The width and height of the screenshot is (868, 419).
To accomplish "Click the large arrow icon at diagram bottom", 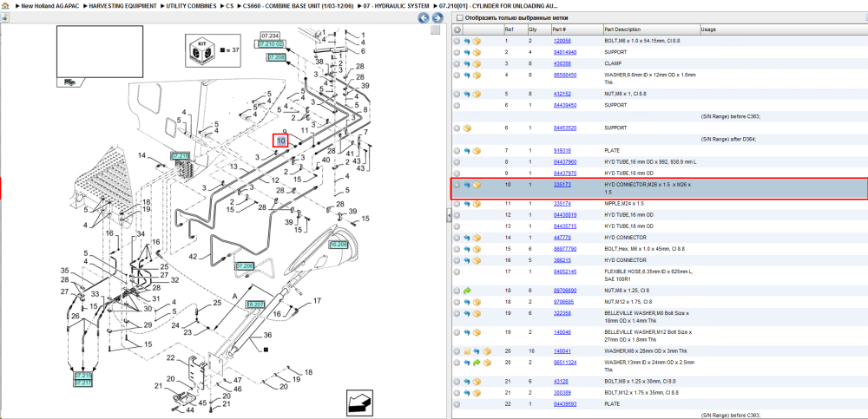I will pyautogui.click(x=358, y=403).
